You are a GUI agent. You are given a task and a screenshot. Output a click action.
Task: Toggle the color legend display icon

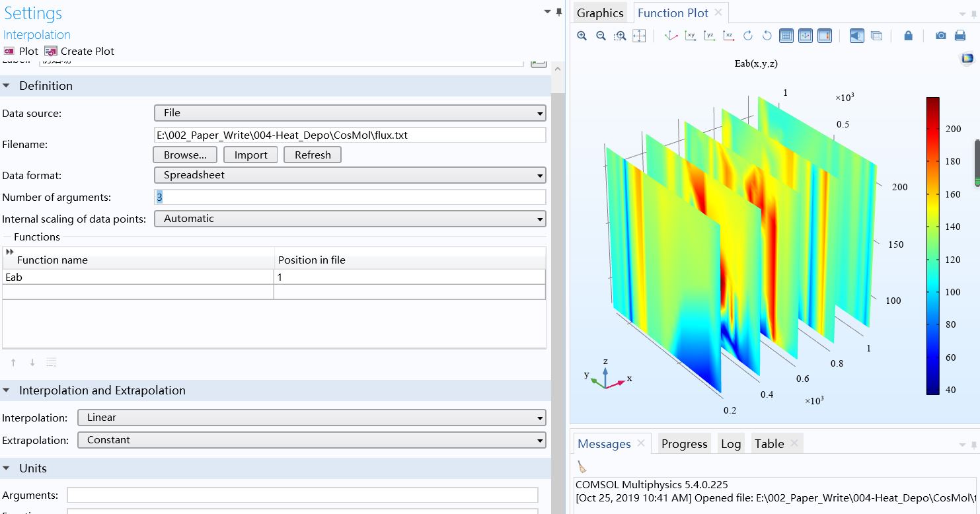pyautogui.click(x=825, y=36)
